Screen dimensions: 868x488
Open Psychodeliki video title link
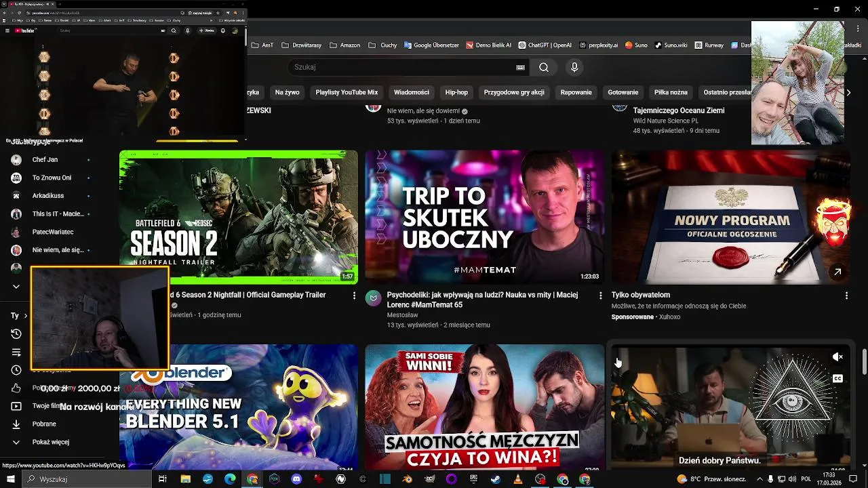pyautogui.click(x=482, y=300)
